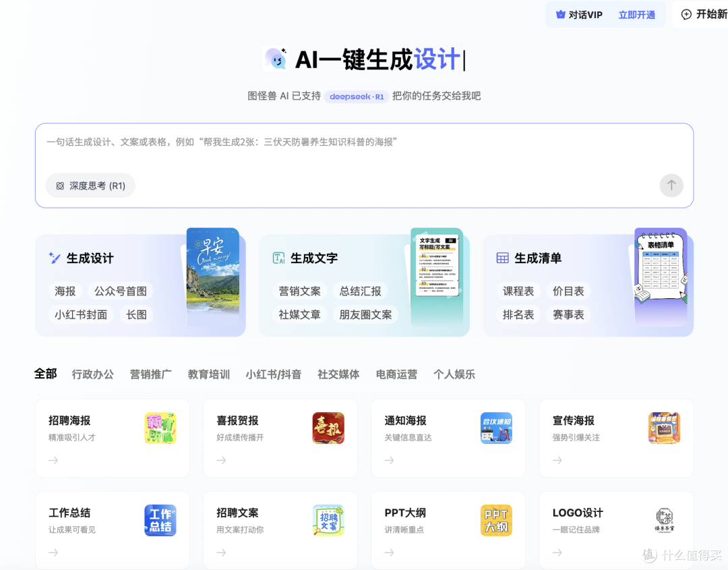This screenshot has height=570, width=728.
Task: Pick the 课程表 chip
Action: 518,291
